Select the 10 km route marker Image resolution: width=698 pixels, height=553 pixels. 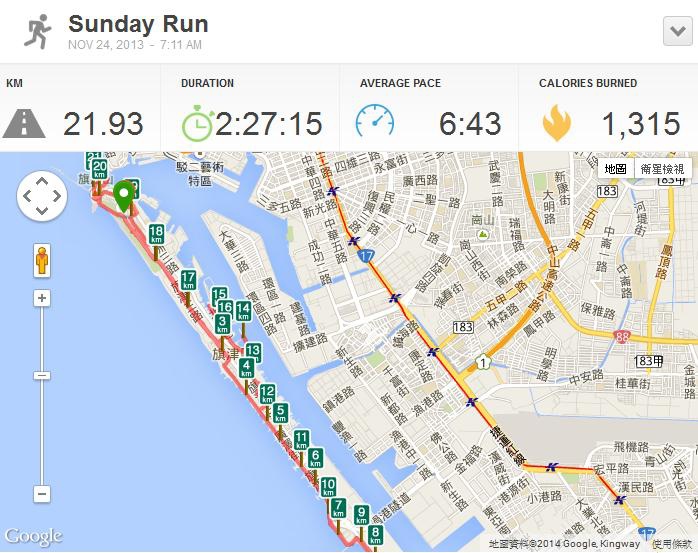(328, 487)
